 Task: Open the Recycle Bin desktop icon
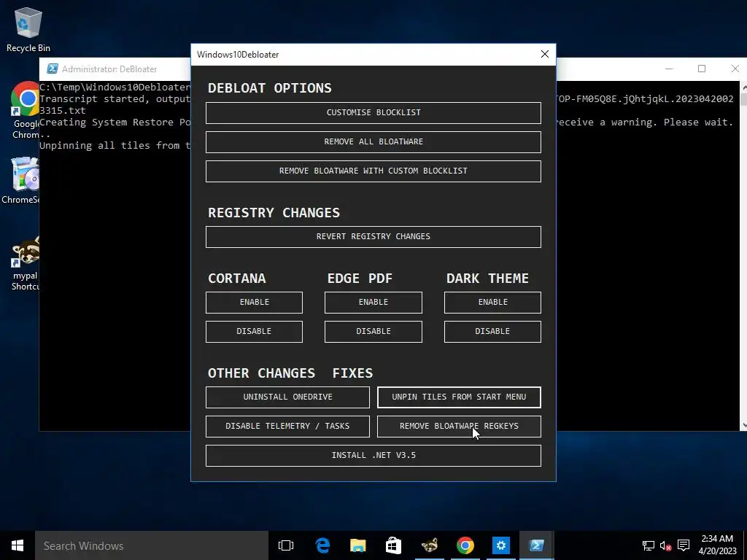[28, 29]
